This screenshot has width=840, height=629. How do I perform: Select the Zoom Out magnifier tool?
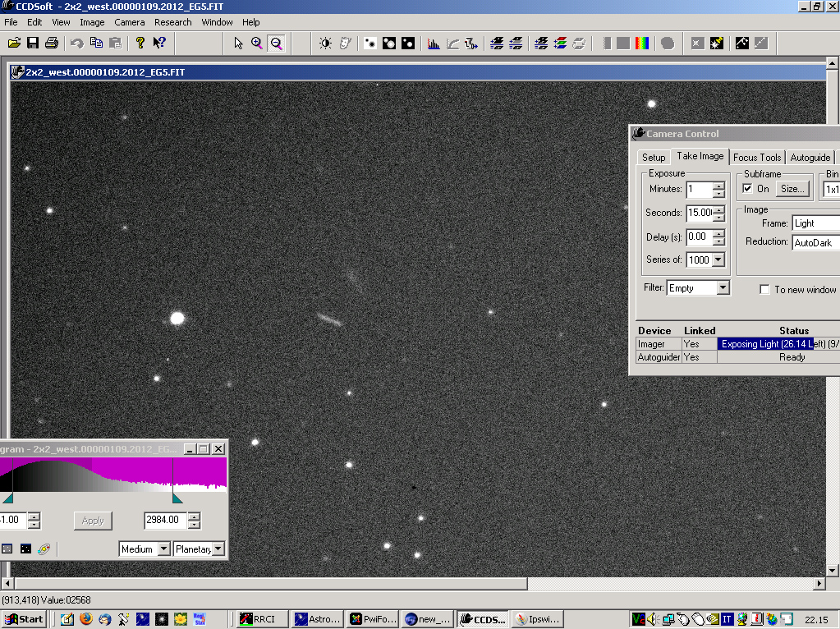pos(276,43)
